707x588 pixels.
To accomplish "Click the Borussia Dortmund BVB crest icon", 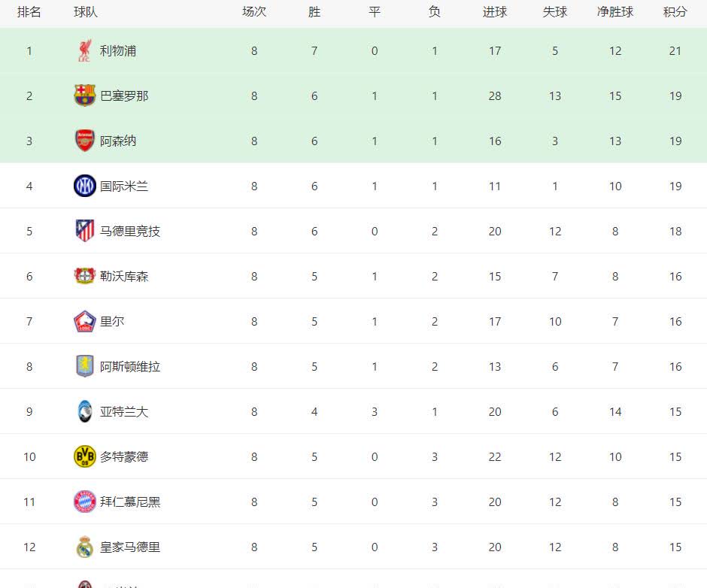I will tap(84, 456).
